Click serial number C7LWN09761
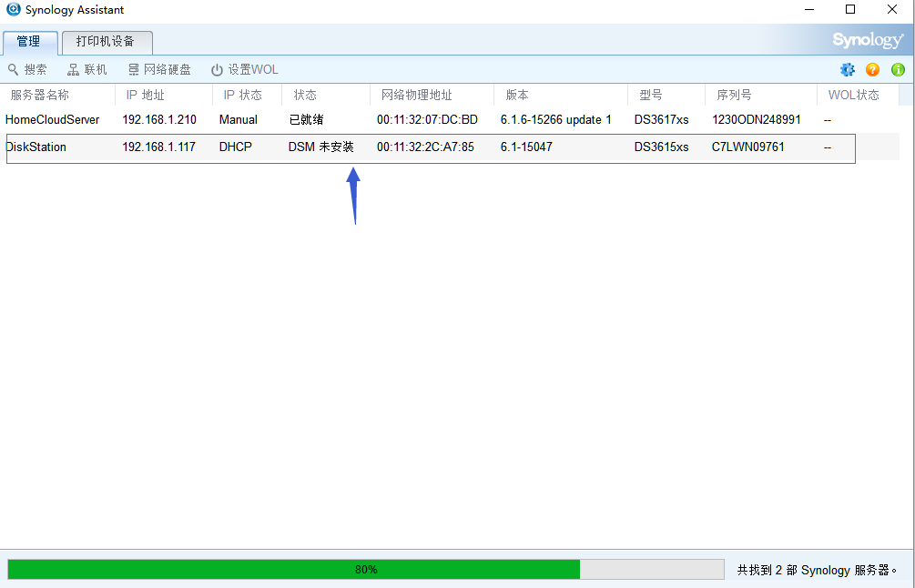The height and width of the screenshot is (588, 915). 748,147
